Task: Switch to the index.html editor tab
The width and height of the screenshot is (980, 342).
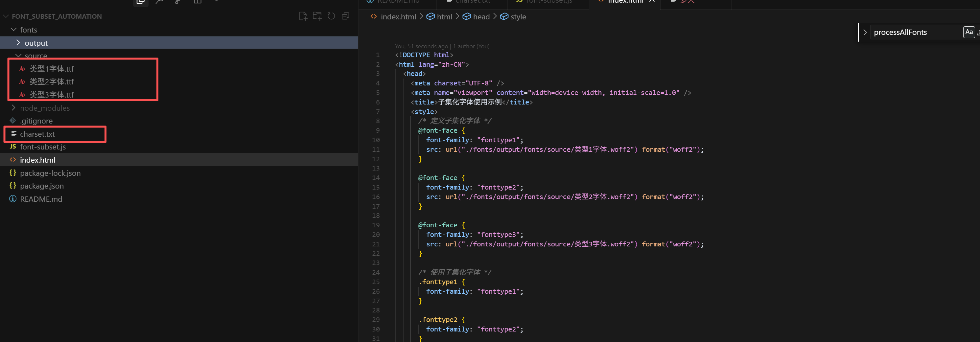Action: [x=625, y=2]
